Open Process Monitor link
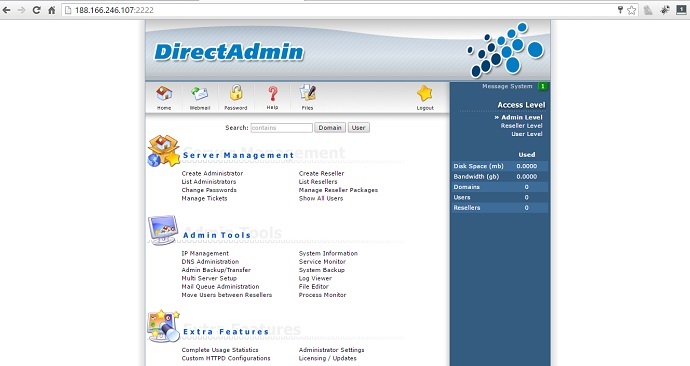Image resolution: width=690 pixels, height=366 pixels. point(322,295)
